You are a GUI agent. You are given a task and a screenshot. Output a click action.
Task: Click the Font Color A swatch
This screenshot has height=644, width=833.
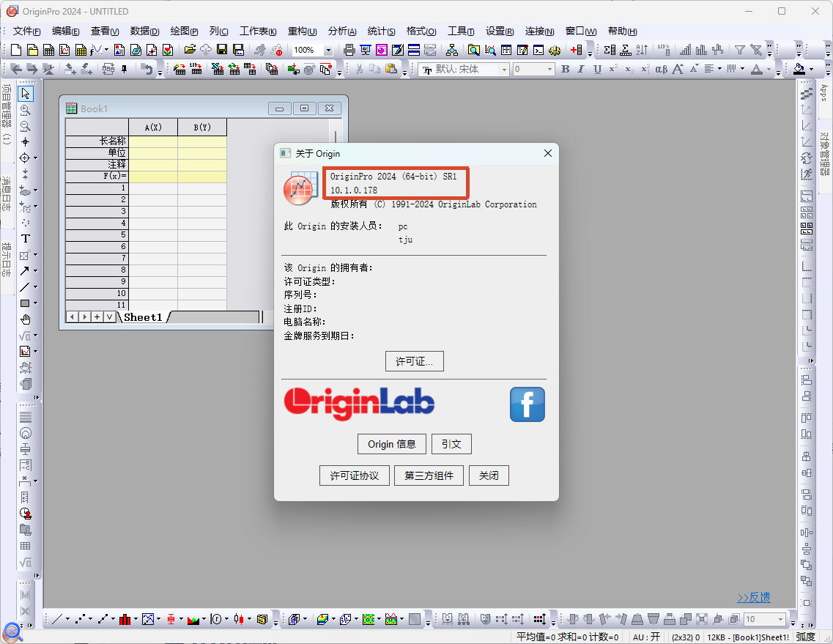click(757, 69)
